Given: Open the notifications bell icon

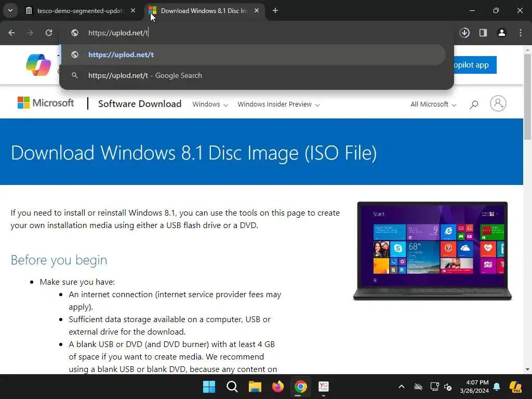Looking at the screenshot, I should [497, 387].
